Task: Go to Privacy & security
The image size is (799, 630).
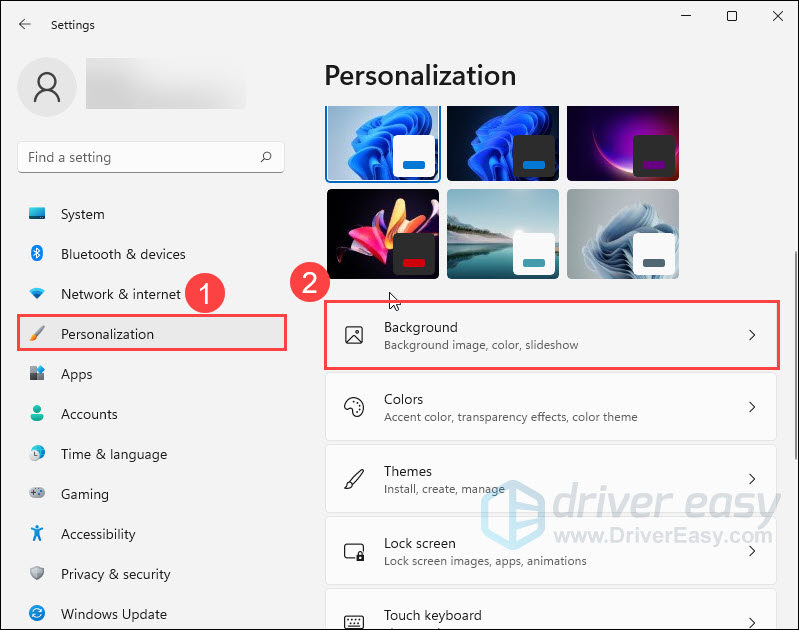Action: pyautogui.click(x=151, y=573)
